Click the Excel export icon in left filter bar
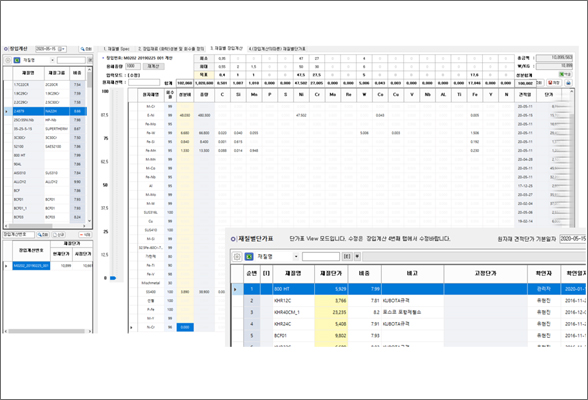Image resolution: width=588 pixels, height=400 pixels. 17,60
